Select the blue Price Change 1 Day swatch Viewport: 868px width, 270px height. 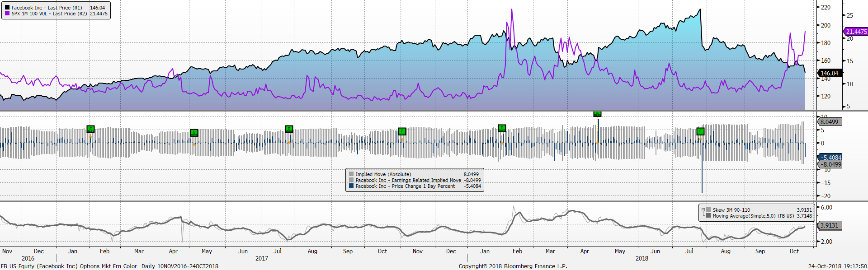point(351,186)
